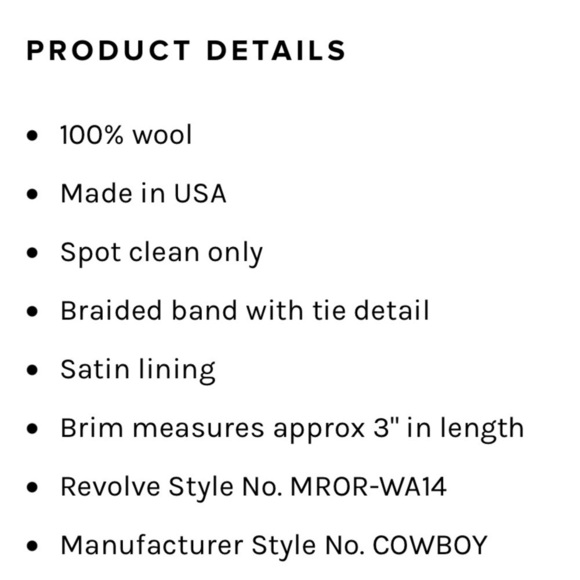Click the COWBOY style code

pos(430,545)
